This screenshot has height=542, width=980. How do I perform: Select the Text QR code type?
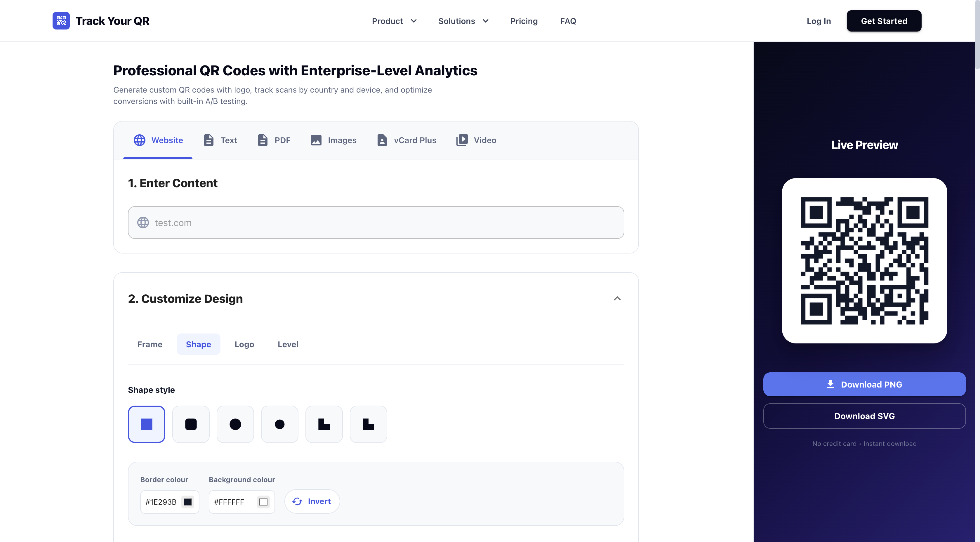[x=220, y=140]
